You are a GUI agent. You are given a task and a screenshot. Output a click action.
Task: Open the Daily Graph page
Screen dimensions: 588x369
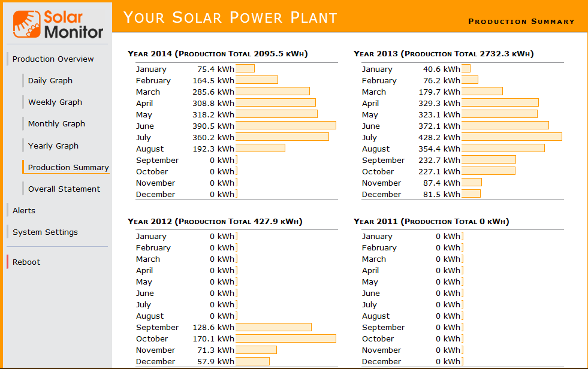pyautogui.click(x=50, y=80)
